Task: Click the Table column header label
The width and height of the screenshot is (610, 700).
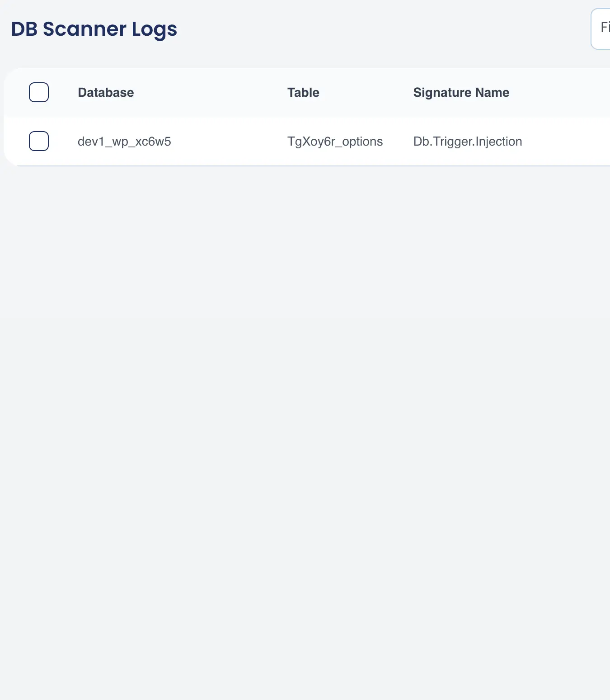Action: (x=303, y=92)
